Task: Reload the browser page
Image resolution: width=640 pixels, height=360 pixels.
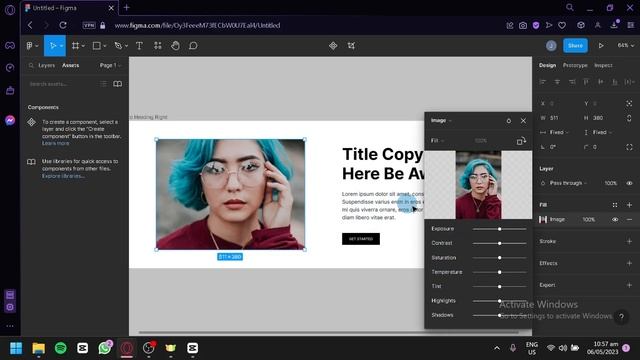Action: point(63,25)
